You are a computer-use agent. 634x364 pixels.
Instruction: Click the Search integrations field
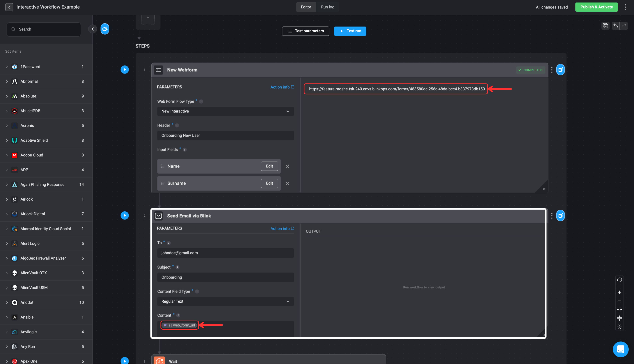(x=44, y=29)
